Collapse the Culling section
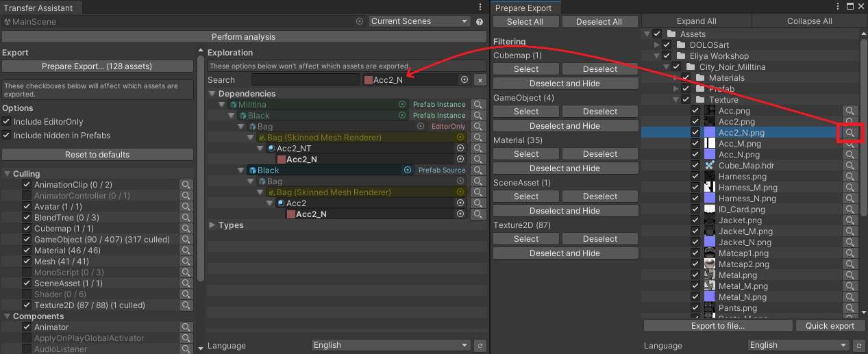The image size is (868, 354). [7, 174]
